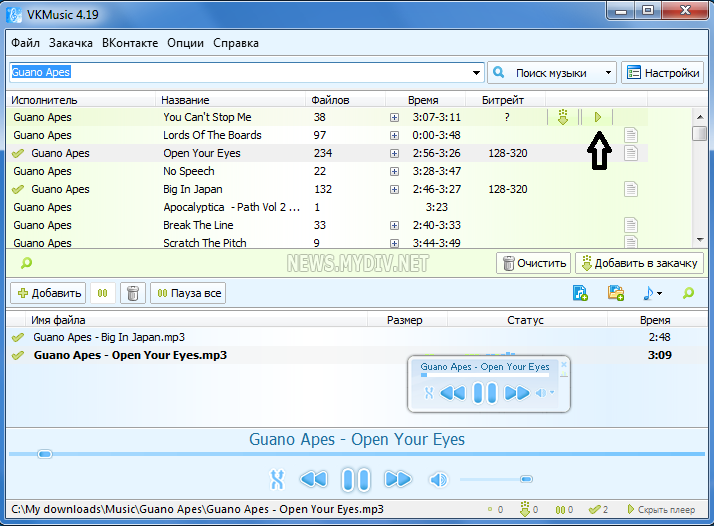Close the mini player popup
This screenshot has height=526, width=714.
tap(564, 364)
